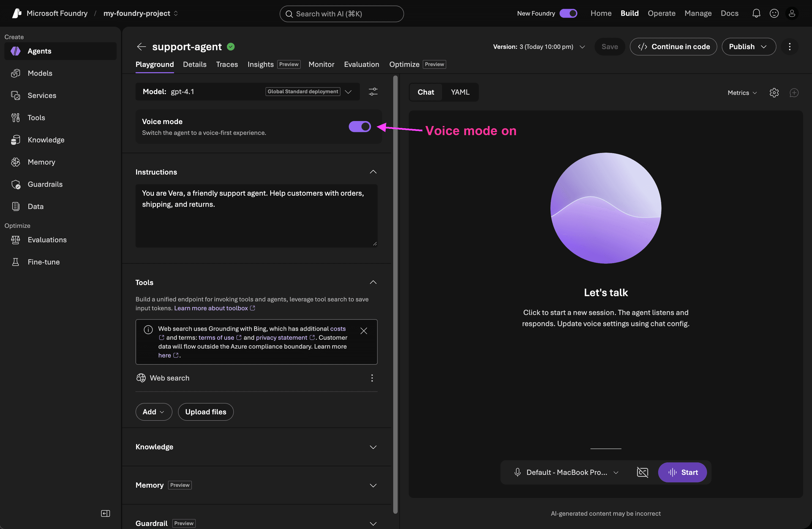The image size is (812, 529).
Task: Open chat settings gear icon
Action: (x=774, y=92)
